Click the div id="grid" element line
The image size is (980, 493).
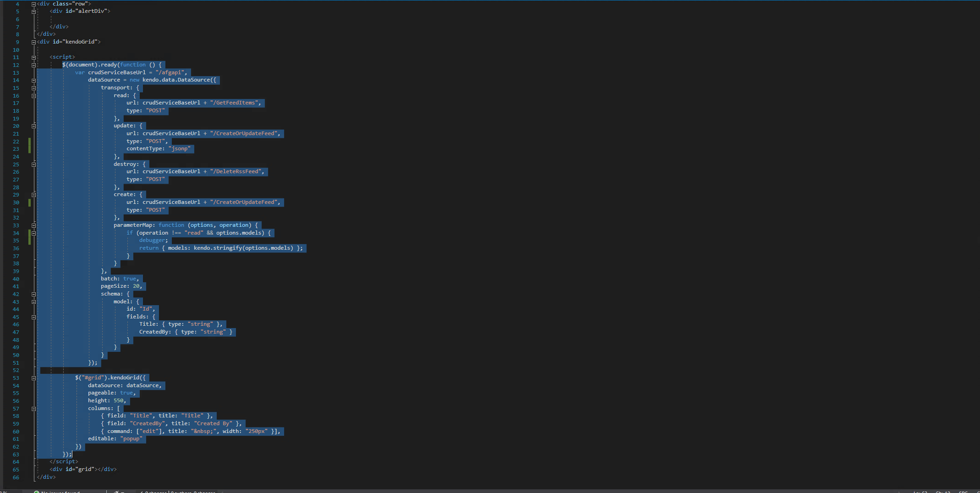(x=83, y=469)
